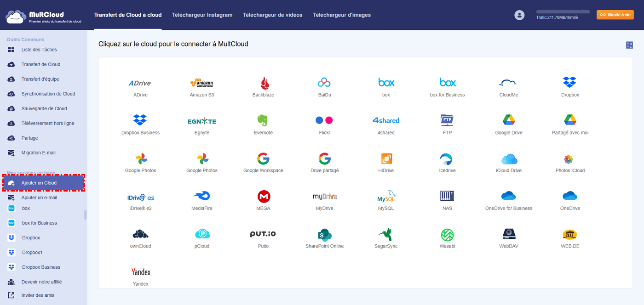Switch to Transfert de Cloud à cloud tab
Screen dimensions: 644x305
128,15
